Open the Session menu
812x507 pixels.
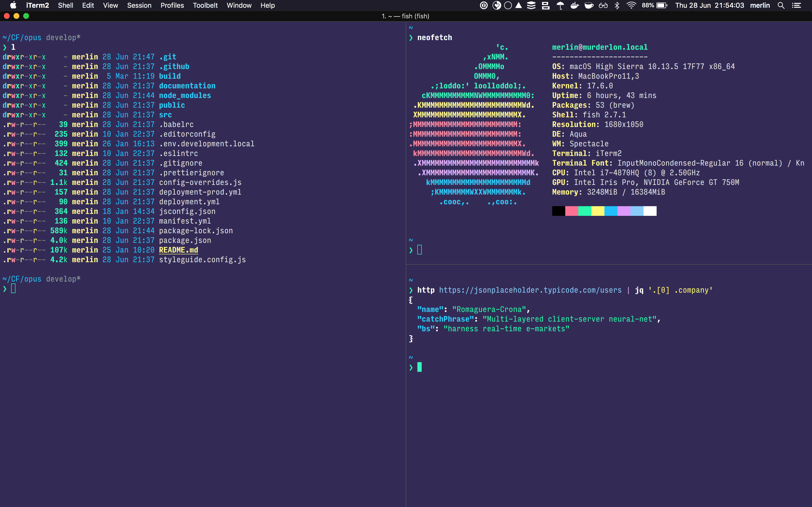pyautogui.click(x=139, y=5)
